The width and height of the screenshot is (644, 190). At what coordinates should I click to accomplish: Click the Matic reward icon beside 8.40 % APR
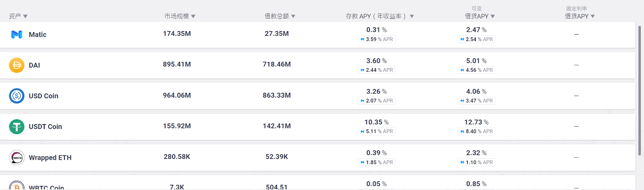click(462, 131)
